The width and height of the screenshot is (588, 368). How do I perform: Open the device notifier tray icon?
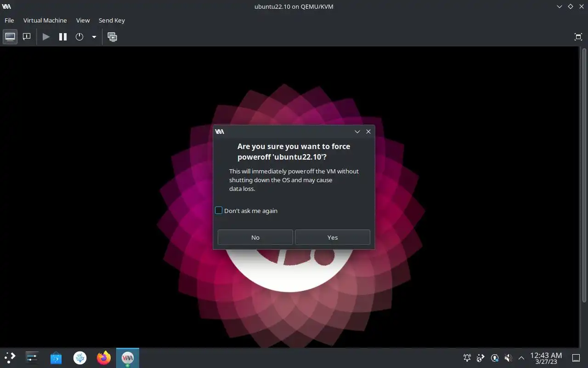click(481, 358)
